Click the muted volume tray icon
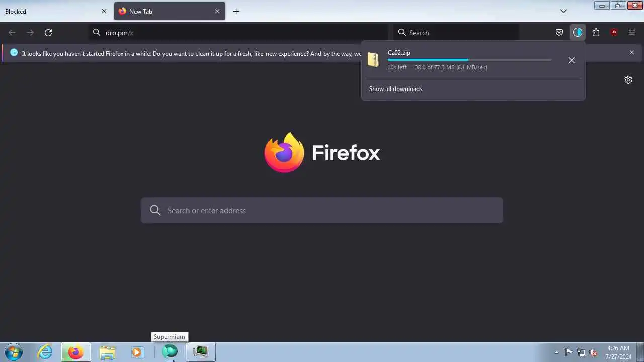The image size is (644, 362). 594,352
